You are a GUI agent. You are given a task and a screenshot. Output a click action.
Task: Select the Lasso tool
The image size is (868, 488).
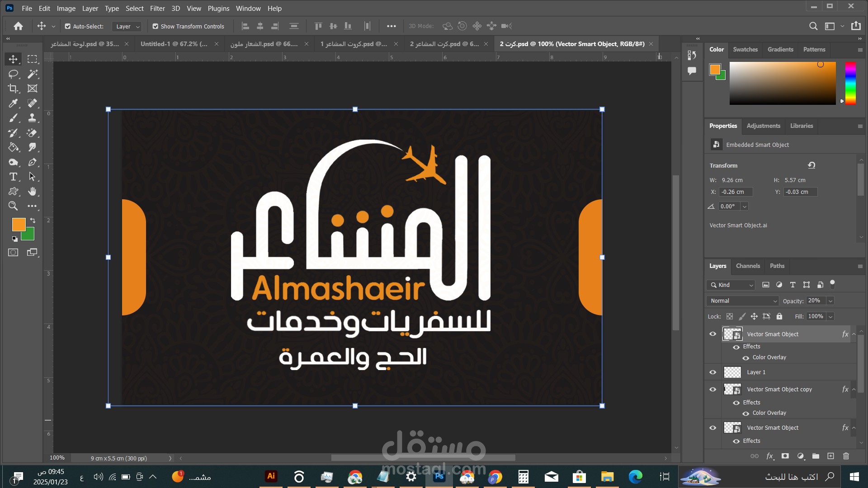[x=13, y=74]
